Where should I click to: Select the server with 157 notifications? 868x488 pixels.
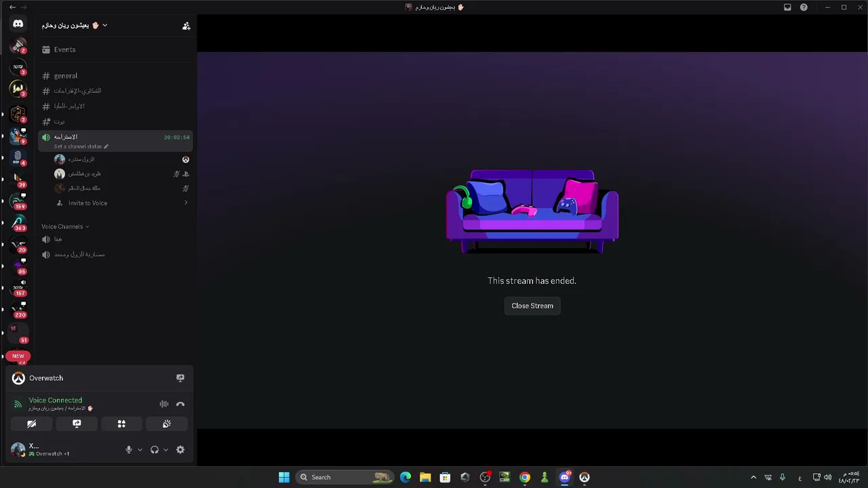pos(18,287)
